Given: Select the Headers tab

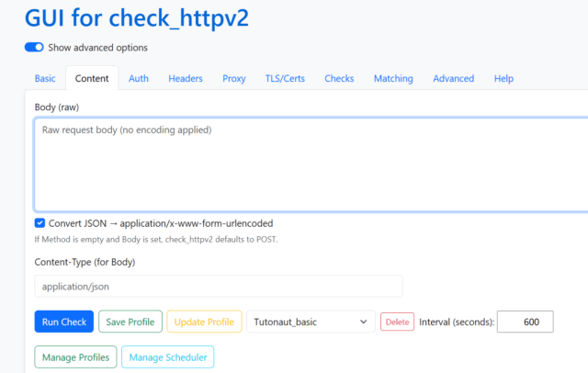Looking at the screenshot, I should click(186, 79).
